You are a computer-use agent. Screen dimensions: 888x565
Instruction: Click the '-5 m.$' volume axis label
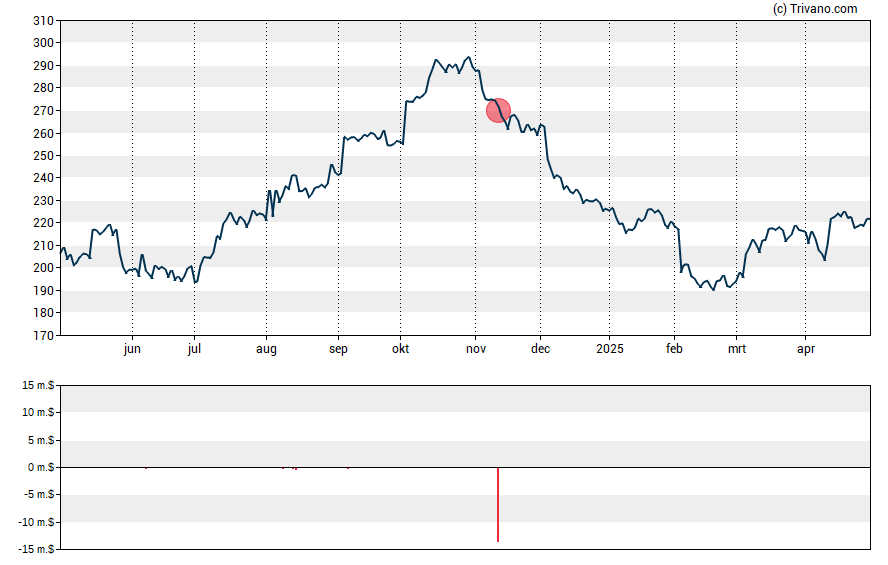point(39,495)
